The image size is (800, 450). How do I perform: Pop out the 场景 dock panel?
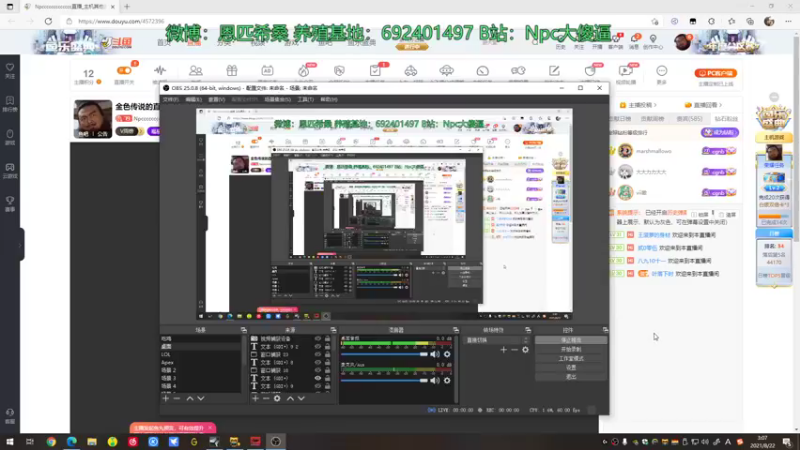243,330
